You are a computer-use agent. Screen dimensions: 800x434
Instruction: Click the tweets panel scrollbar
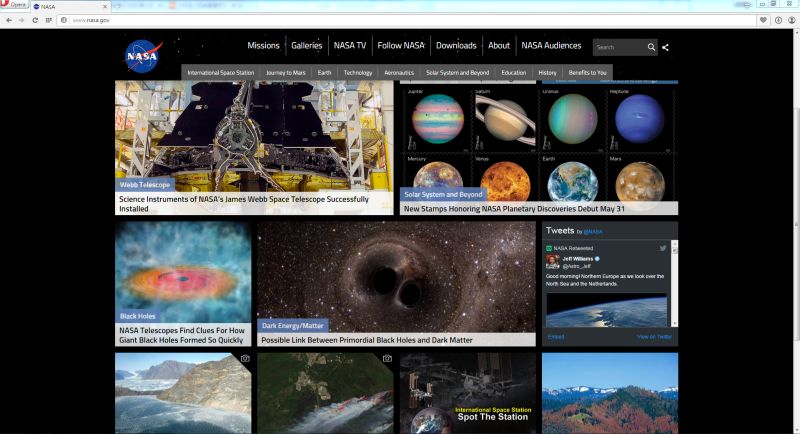click(x=674, y=283)
